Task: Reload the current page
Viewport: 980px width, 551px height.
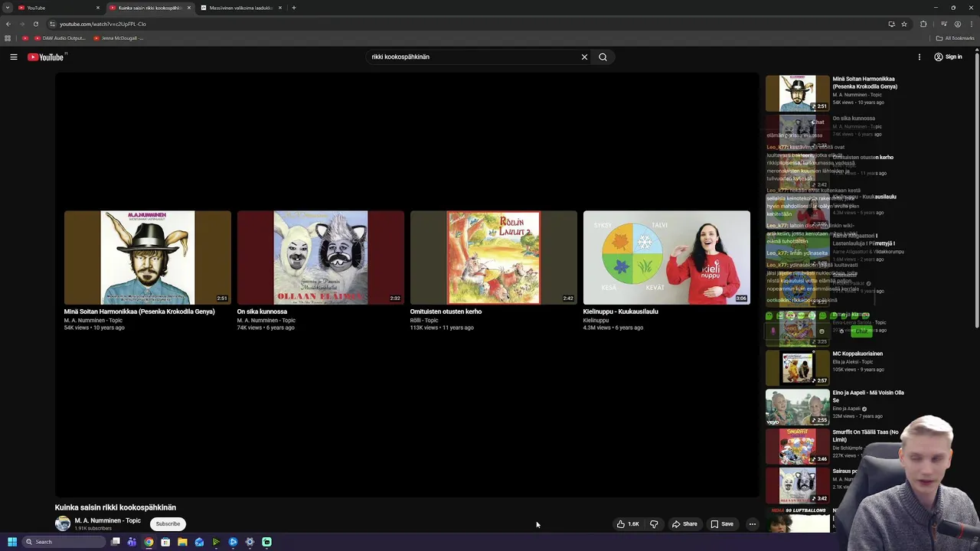Action: coord(35,24)
